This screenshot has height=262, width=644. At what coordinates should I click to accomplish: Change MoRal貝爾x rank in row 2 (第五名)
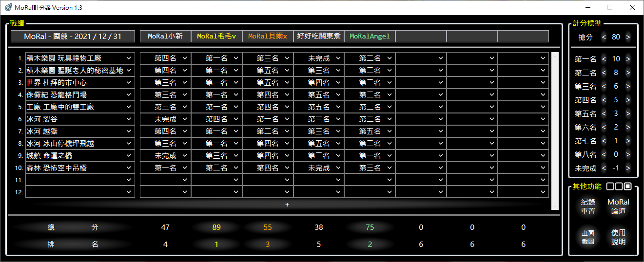pyautogui.click(x=268, y=70)
